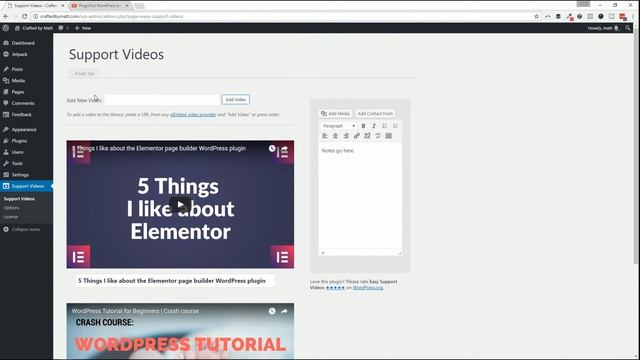Screen dimensions: 640x360
Task: Close the Support Videos browser tab
Action: coord(63,6)
